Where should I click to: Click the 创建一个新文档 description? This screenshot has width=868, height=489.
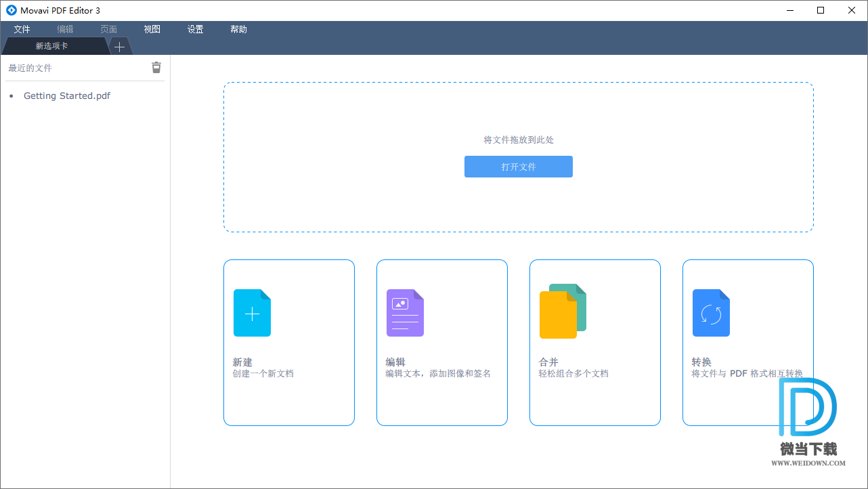click(263, 373)
